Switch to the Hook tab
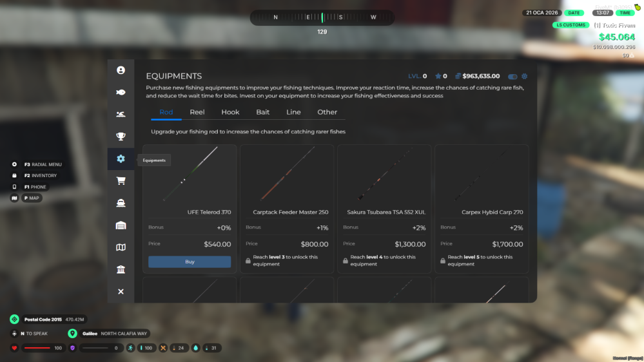 [x=230, y=112]
